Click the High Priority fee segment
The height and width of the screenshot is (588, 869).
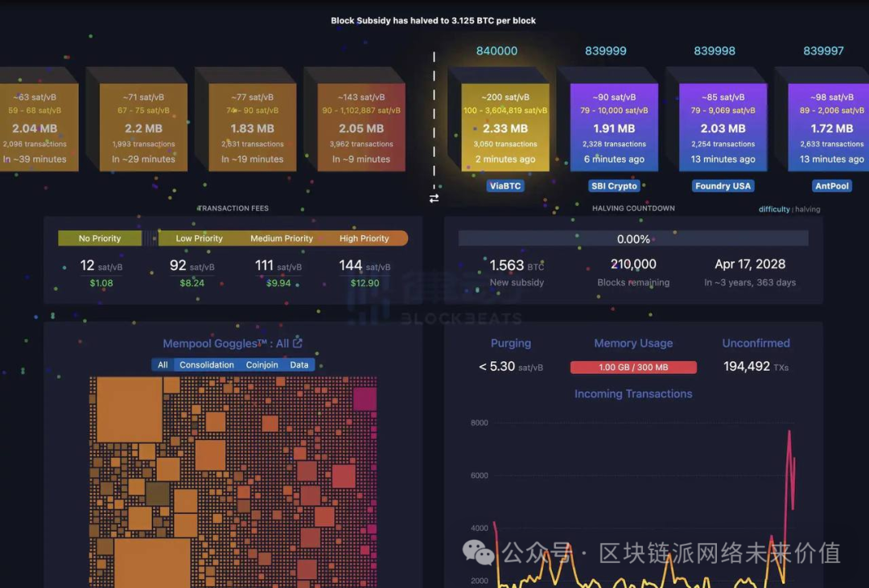pos(364,239)
